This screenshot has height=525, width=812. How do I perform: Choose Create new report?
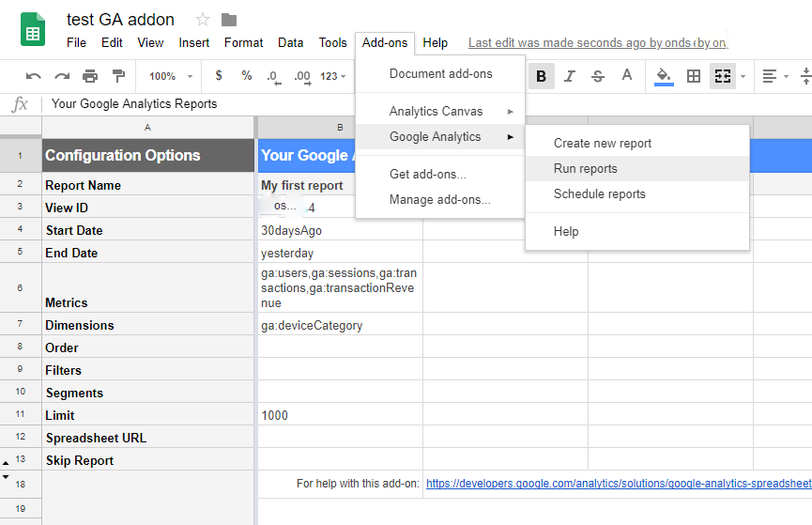(637, 144)
